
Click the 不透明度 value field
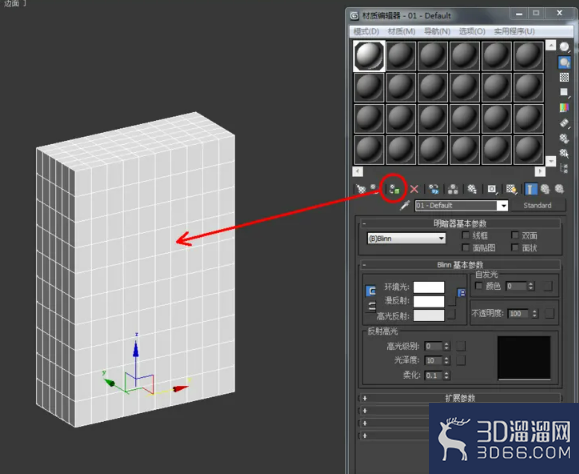coord(519,313)
